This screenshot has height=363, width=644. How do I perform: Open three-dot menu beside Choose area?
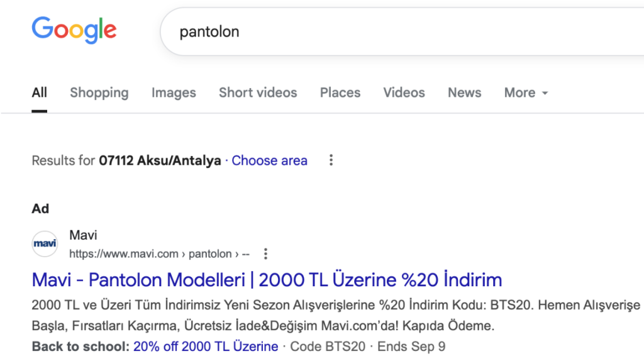point(331,160)
